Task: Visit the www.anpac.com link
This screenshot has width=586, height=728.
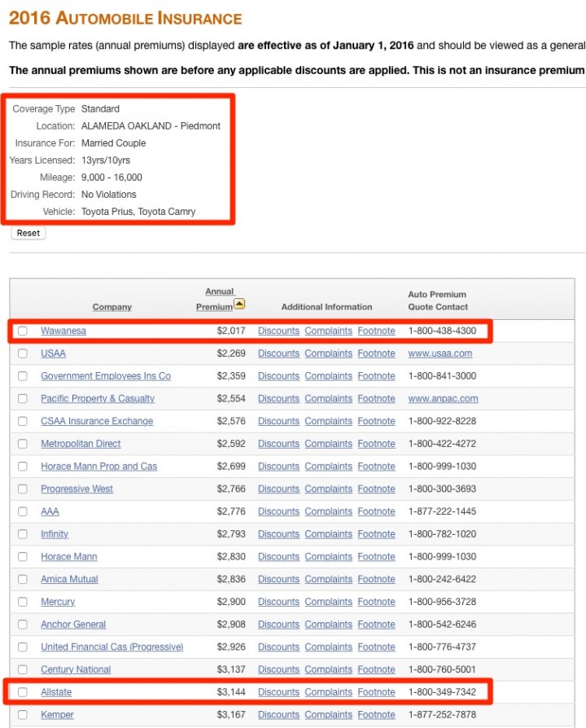Action: point(443,399)
